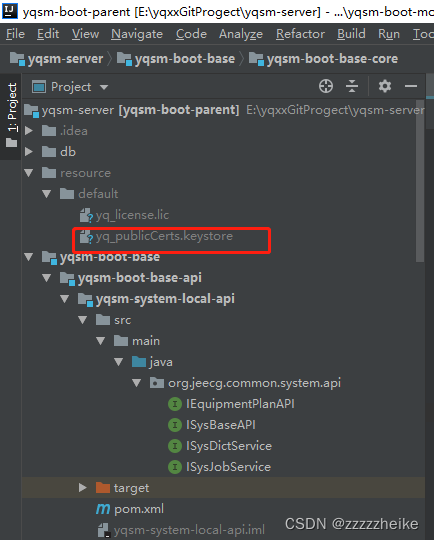Select the ISysJobService file name
Image resolution: width=434 pixels, height=540 pixels.
tap(228, 467)
